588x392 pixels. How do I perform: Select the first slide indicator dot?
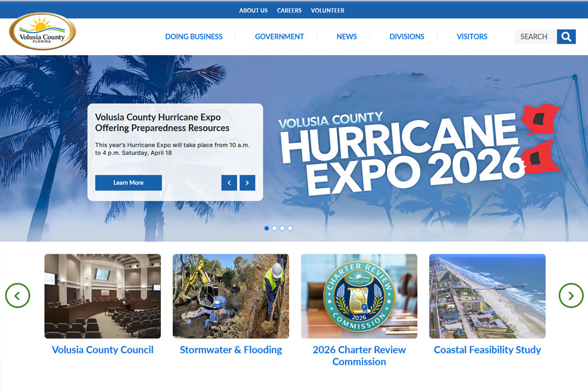[266, 228]
